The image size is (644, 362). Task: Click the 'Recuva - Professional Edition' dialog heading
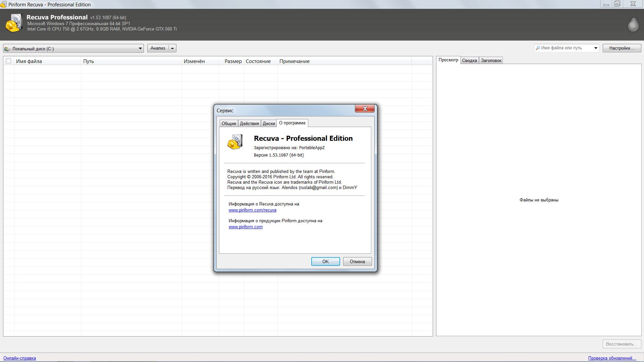click(x=303, y=138)
